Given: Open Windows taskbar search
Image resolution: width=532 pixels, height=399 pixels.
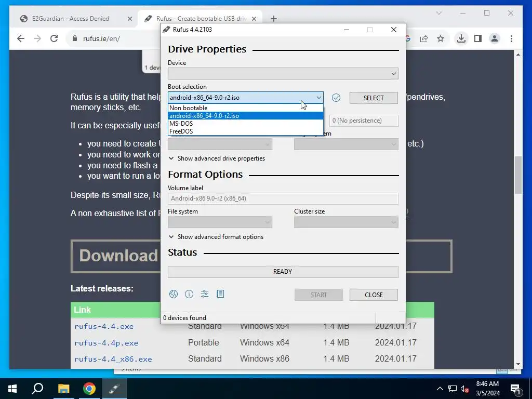Looking at the screenshot, I should 37,389.
